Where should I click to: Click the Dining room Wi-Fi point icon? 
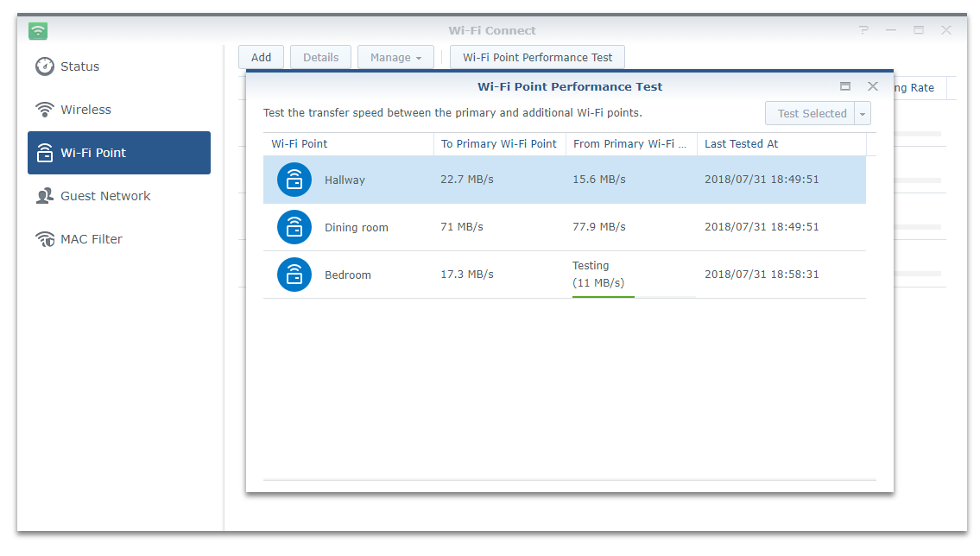(x=294, y=227)
